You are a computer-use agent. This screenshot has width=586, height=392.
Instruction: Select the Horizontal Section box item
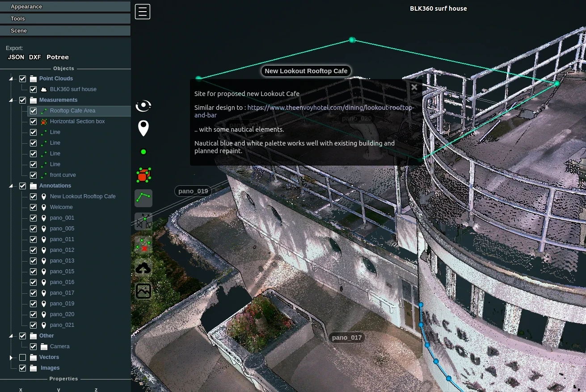pos(77,121)
